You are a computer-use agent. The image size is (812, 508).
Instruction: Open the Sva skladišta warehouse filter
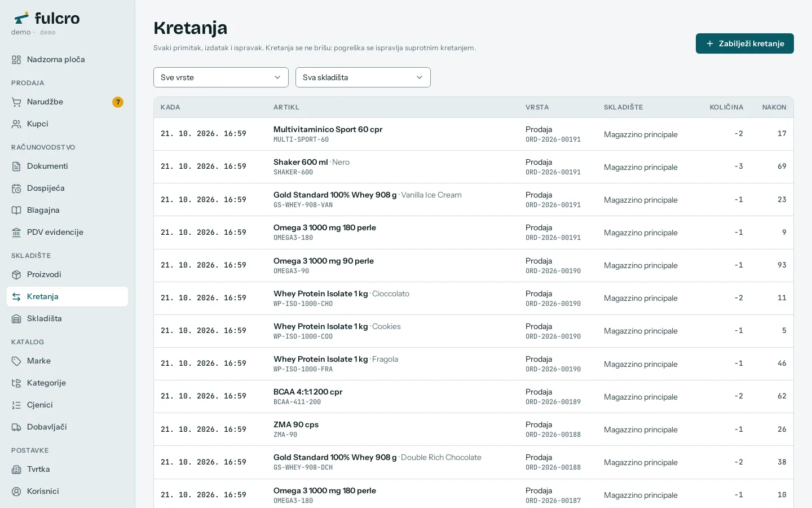[363, 77]
